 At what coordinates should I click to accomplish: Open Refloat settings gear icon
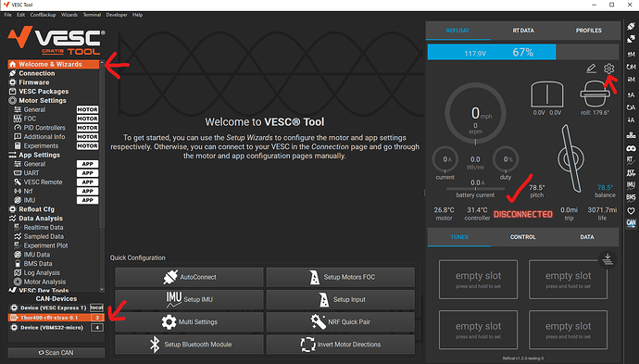(608, 69)
